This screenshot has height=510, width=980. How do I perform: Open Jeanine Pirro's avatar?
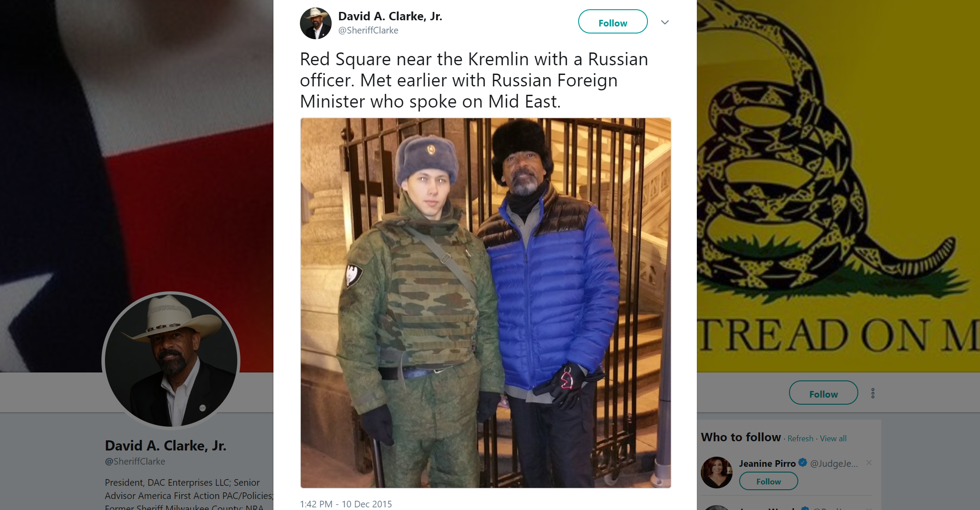(717, 473)
